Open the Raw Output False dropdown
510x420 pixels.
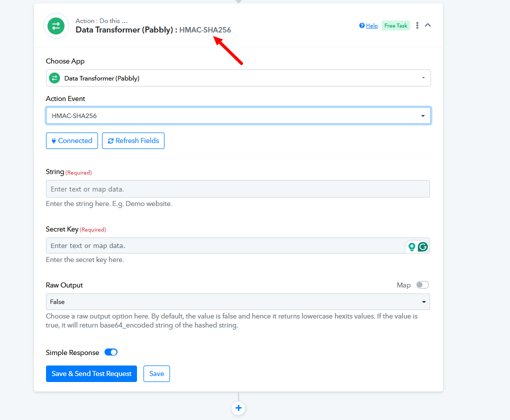tap(238, 301)
